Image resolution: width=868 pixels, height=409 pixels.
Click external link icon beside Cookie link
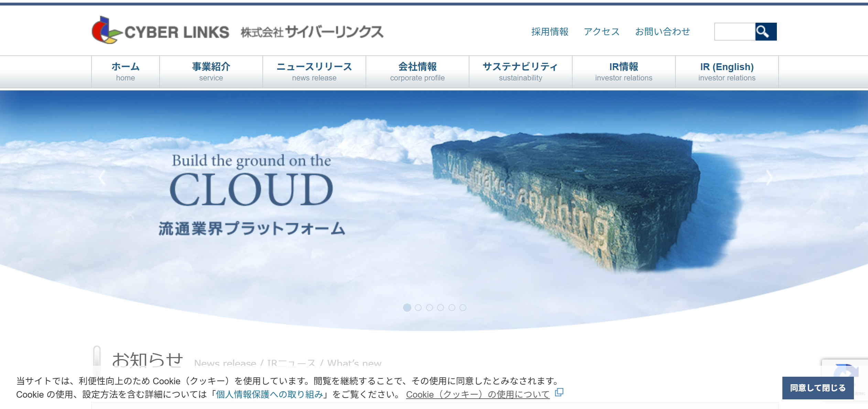[559, 392]
